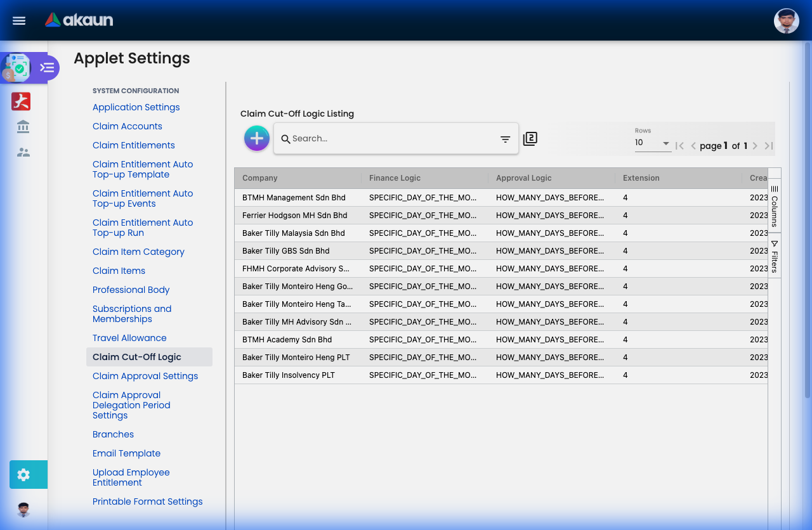
Task: Click the duplicate records icon beside search
Action: coord(530,138)
